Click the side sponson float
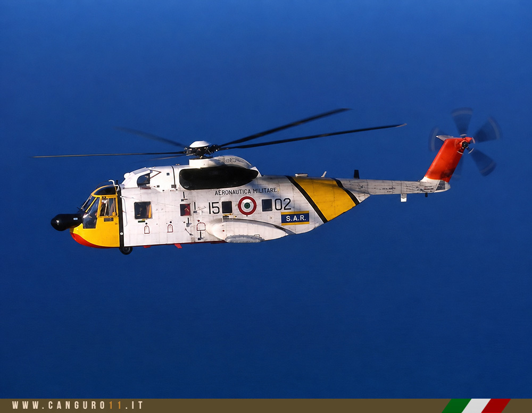 [x=248, y=231]
